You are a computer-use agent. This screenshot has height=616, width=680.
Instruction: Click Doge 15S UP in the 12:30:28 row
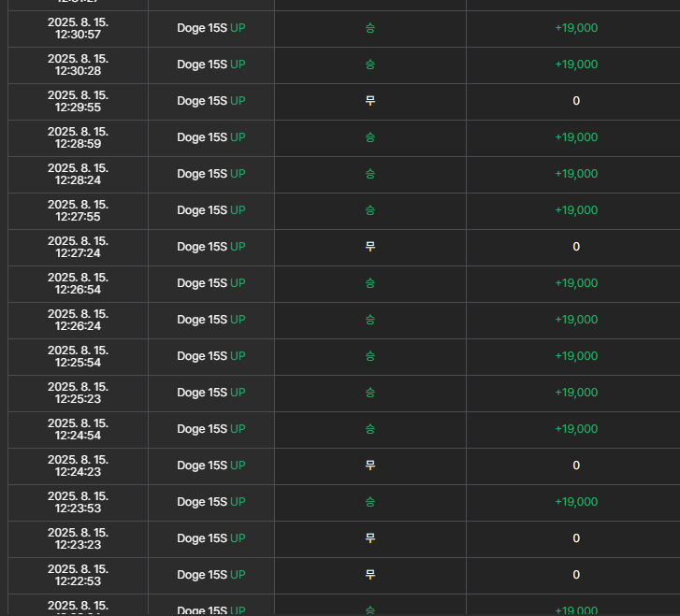point(211,64)
